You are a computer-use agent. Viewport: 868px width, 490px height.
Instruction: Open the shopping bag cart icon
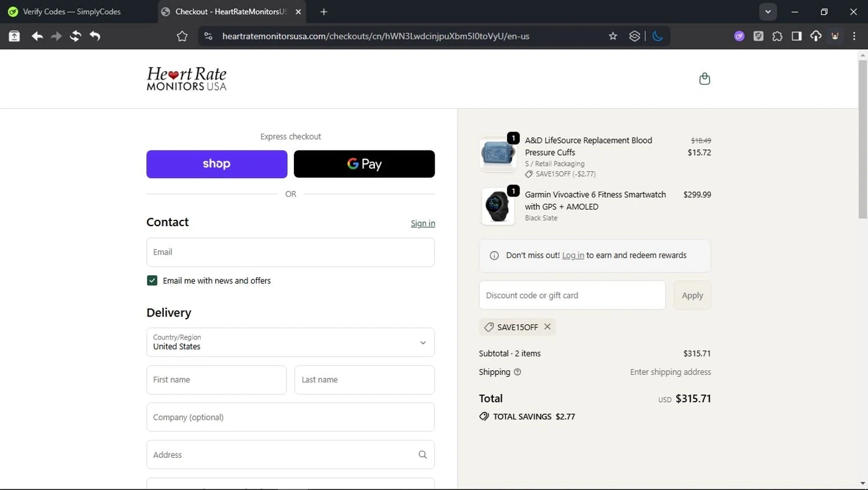[704, 79]
